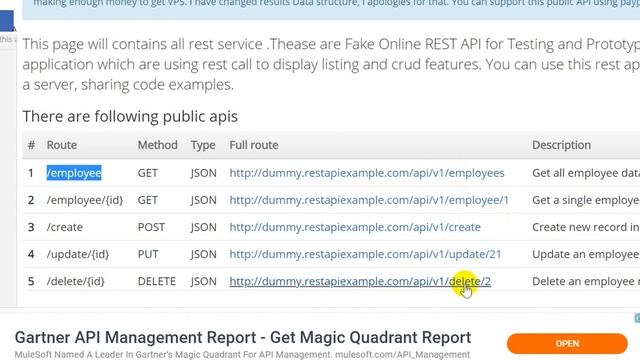Select the /update/{id} route cell
Viewport: 640px width, 360px height.
(x=78, y=254)
